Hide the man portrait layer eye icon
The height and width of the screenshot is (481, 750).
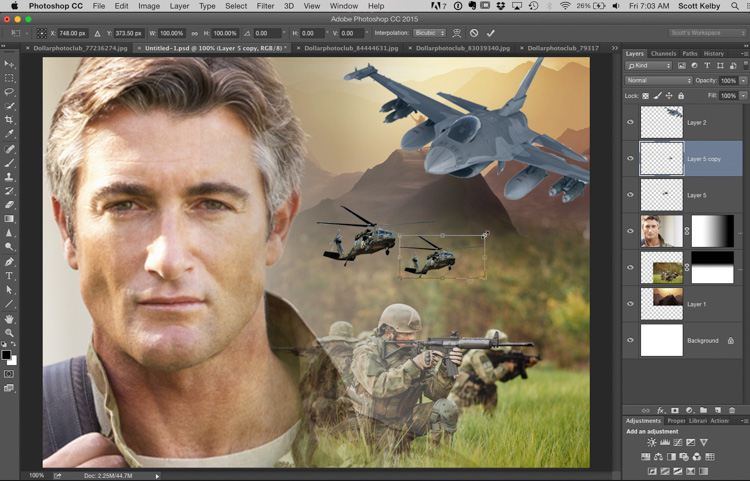click(630, 231)
